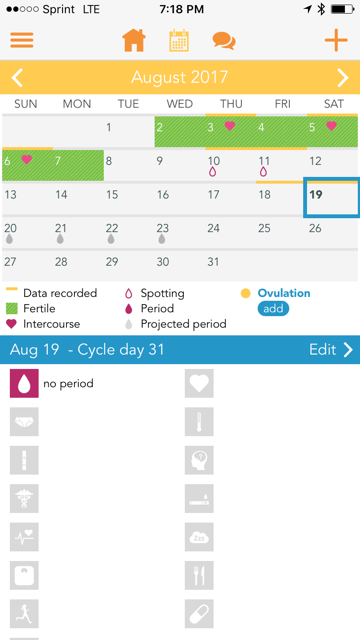Open the calendar view icon
This screenshot has width=360, height=640.
[179, 40]
